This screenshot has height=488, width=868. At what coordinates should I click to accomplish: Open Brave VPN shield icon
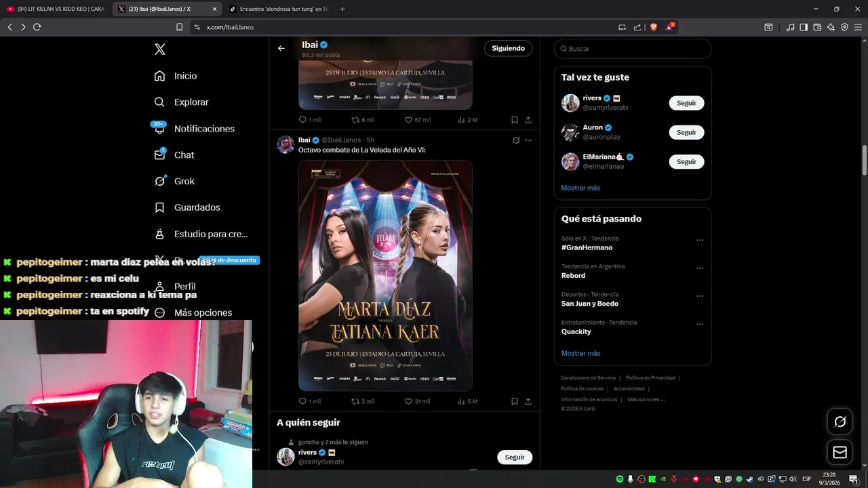[x=844, y=27]
